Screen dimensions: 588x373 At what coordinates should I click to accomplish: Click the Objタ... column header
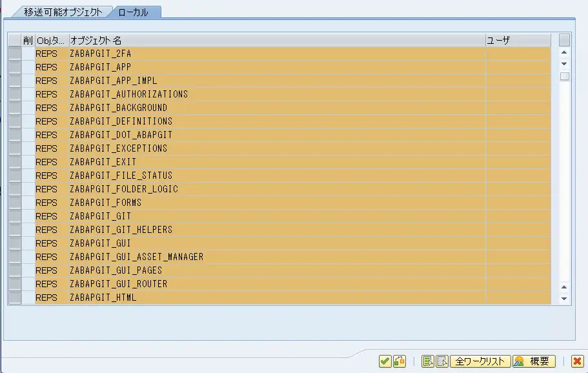pyautogui.click(x=52, y=40)
